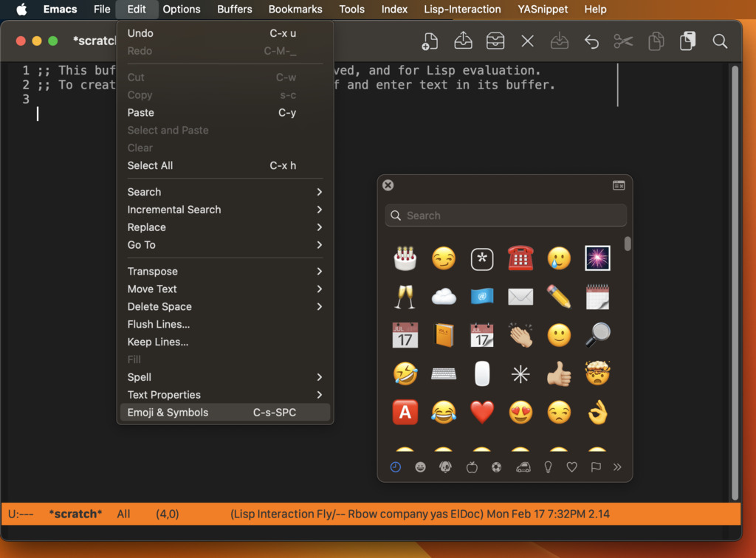Choose Emoji & Symbols menu entry

coord(225,413)
